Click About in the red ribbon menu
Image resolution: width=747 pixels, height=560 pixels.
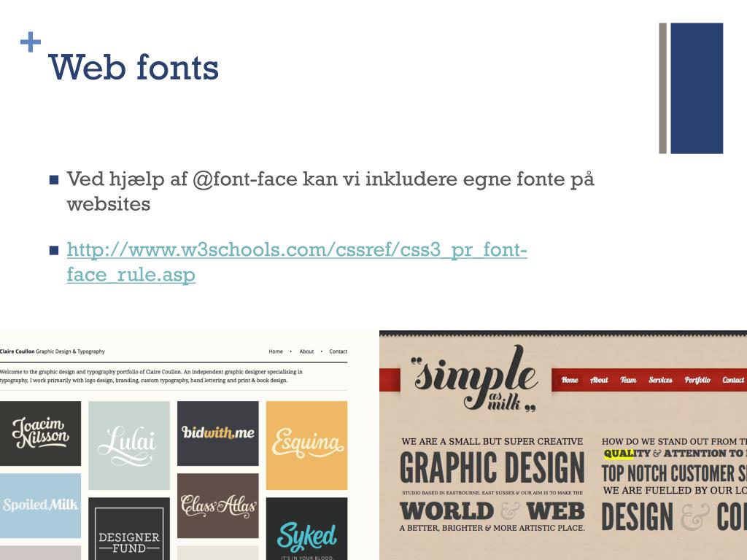(600, 380)
